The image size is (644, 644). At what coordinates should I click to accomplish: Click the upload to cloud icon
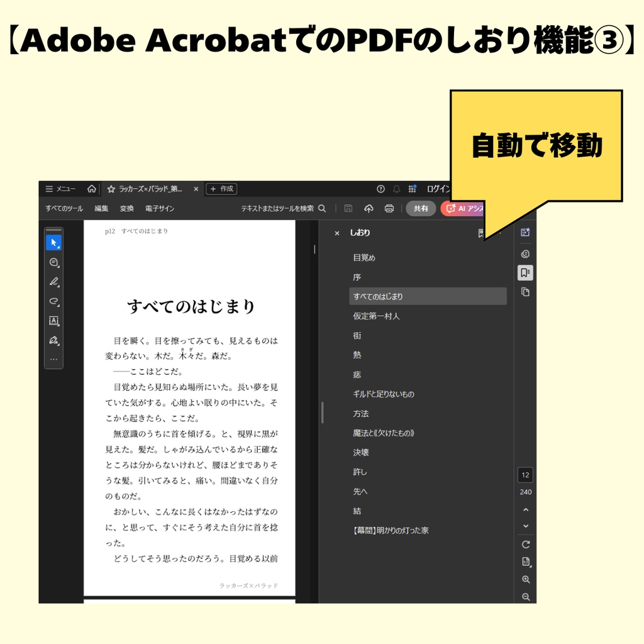pos(369,209)
